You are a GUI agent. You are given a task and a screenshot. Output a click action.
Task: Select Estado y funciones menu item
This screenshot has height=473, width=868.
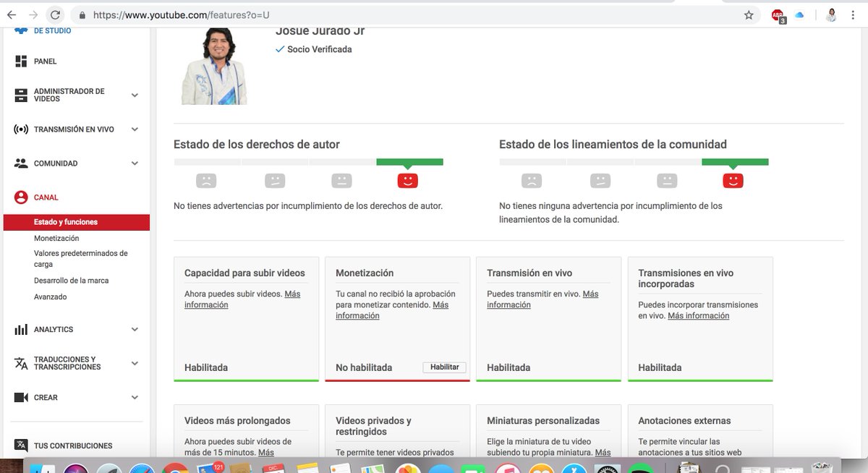pyautogui.click(x=76, y=222)
